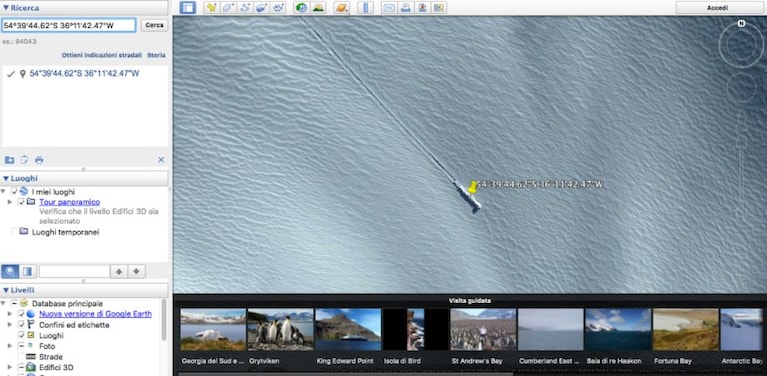Show historical imagery clock icon

tap(302, 7)
